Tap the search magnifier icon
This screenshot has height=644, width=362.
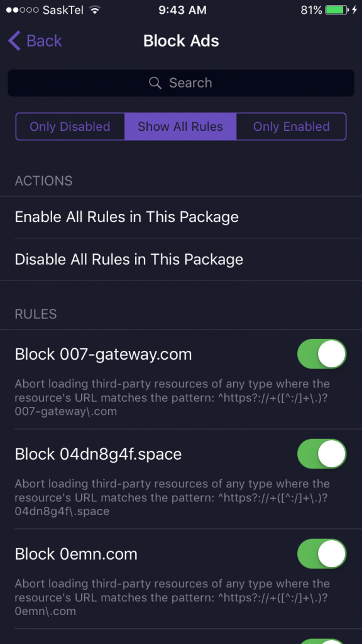(x=155, y=82)
